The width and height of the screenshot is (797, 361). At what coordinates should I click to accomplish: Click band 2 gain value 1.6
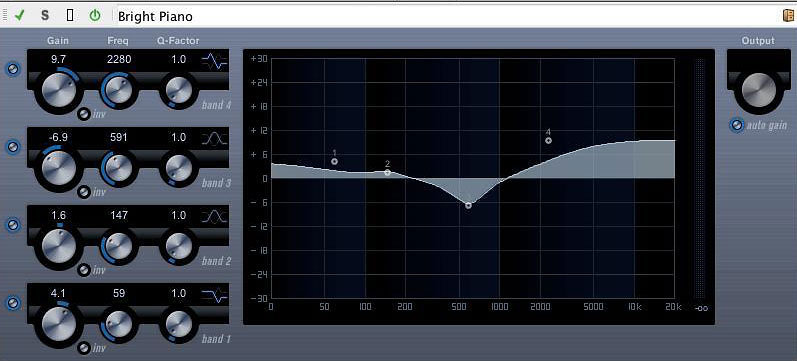[58, 215]
